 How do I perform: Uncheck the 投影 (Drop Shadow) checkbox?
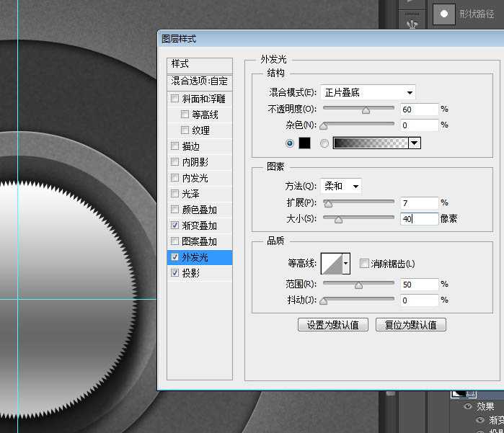(175, 273)
